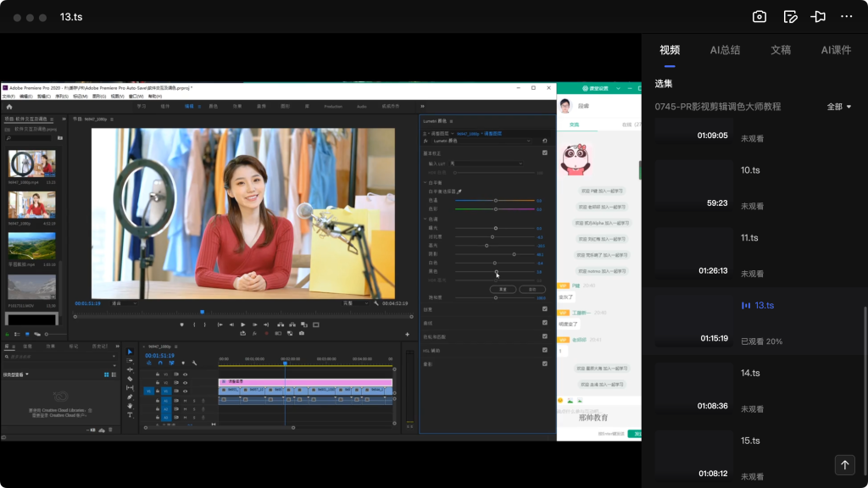The image size is (868, 488).
Task: Collapse the White Balance section in Lumetri
Action: pyautogui.click(x=426, y=183)
